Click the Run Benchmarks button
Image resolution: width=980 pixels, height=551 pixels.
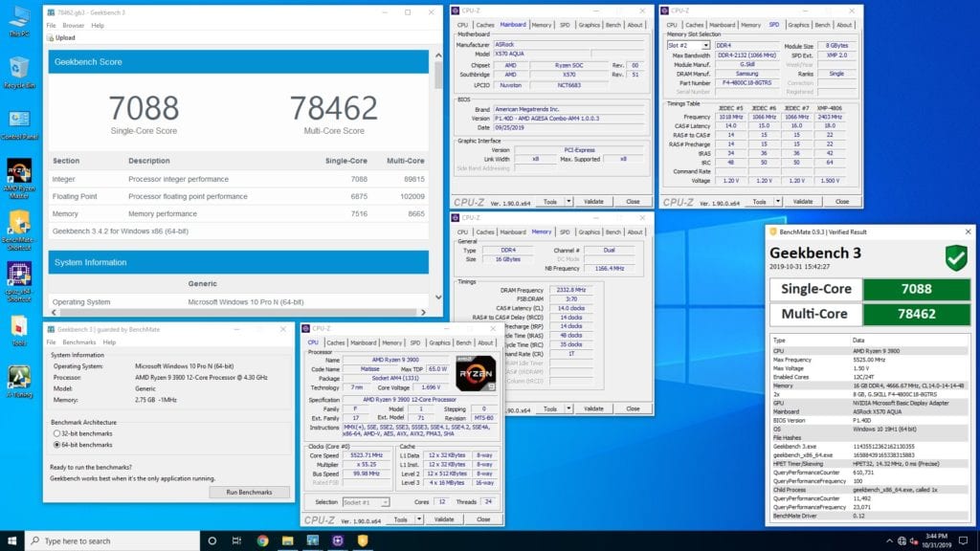tap(249, 493)
